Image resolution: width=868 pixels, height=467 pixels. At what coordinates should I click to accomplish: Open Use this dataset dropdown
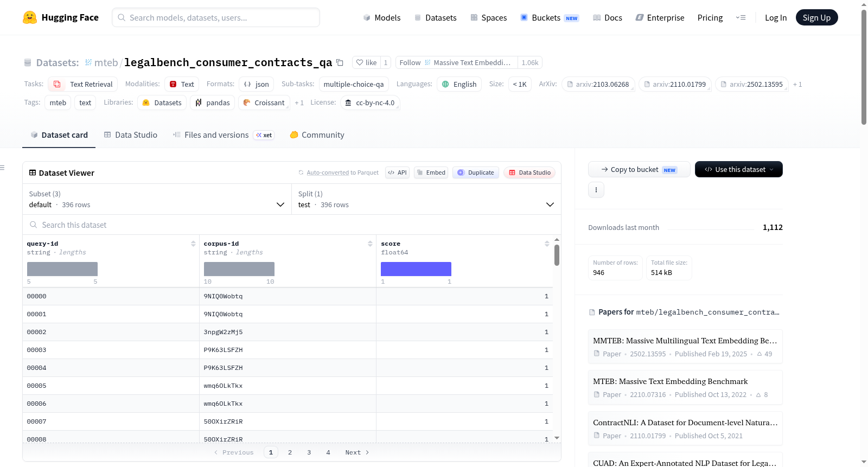[739, 169]
